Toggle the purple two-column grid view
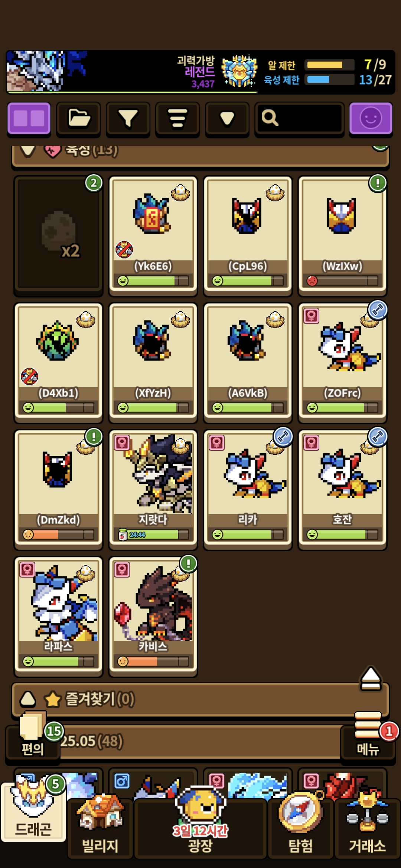401x868 pixels. 29,119
